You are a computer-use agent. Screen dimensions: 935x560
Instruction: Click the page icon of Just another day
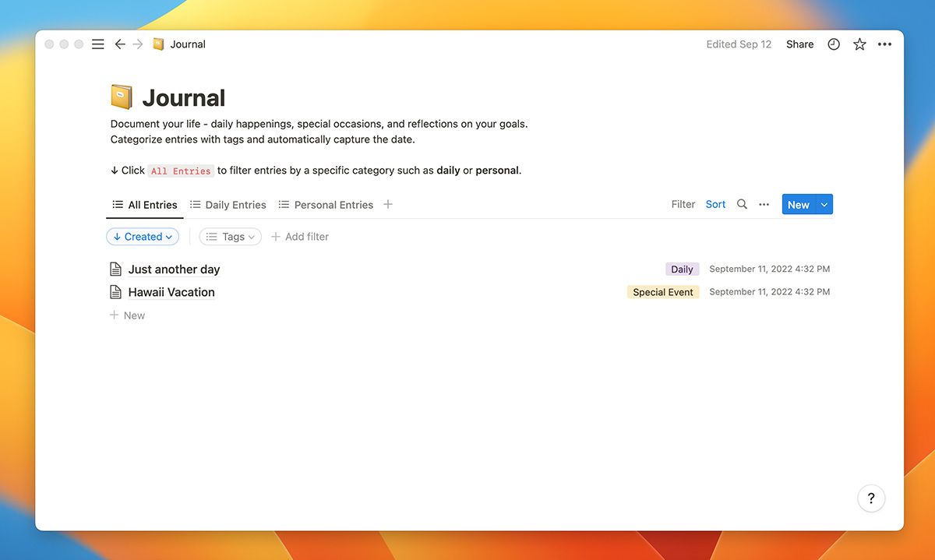coord(115,269)
